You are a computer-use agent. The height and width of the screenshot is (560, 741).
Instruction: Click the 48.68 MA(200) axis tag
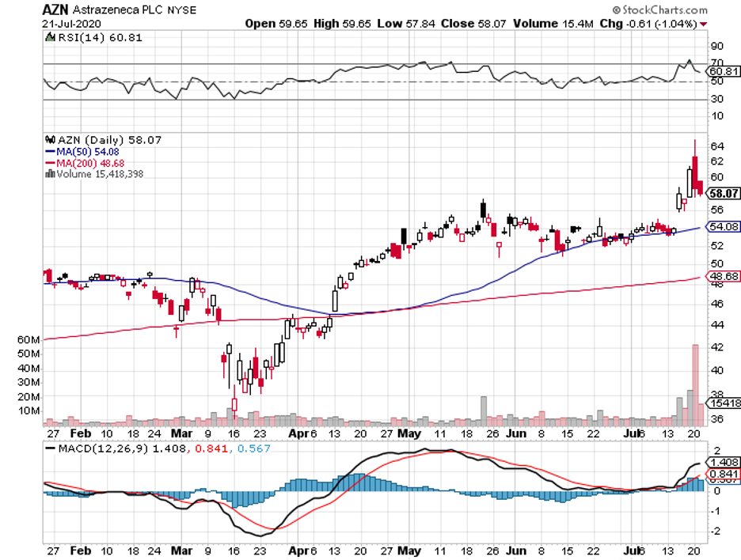coord(723,276)
